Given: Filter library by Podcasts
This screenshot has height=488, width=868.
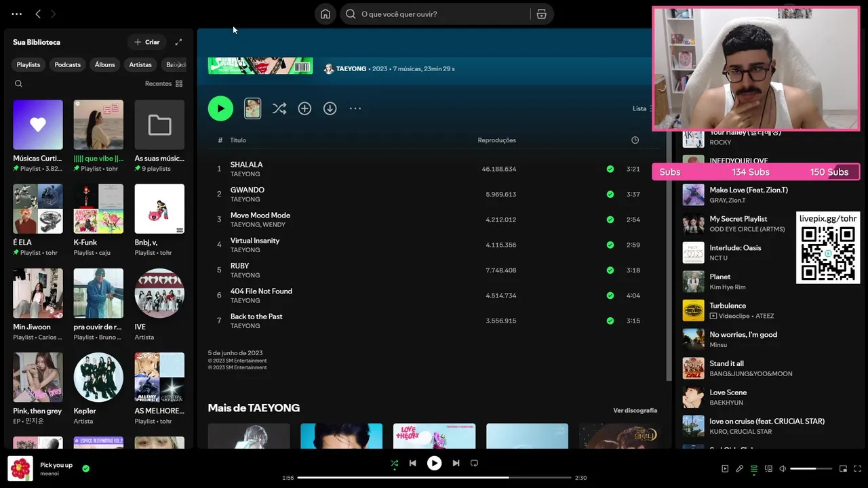Looking at the screenshot, I should point(67,64).
